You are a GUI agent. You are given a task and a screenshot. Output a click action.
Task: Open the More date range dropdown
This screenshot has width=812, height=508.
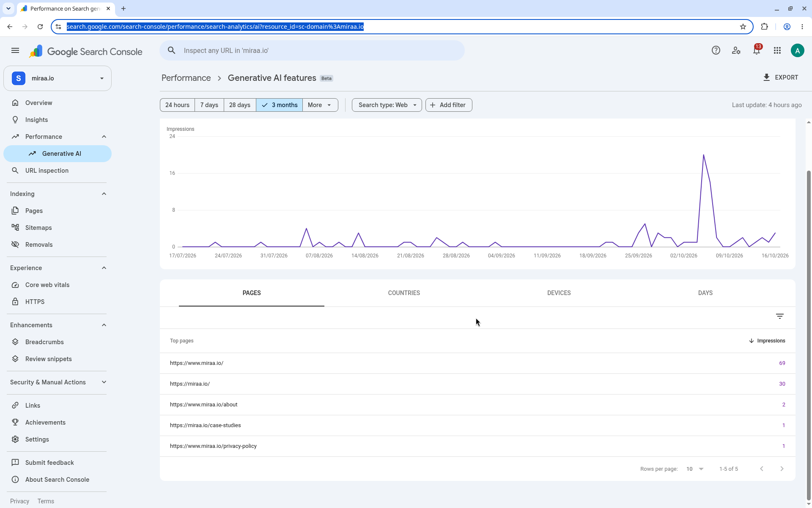(320, 105)
